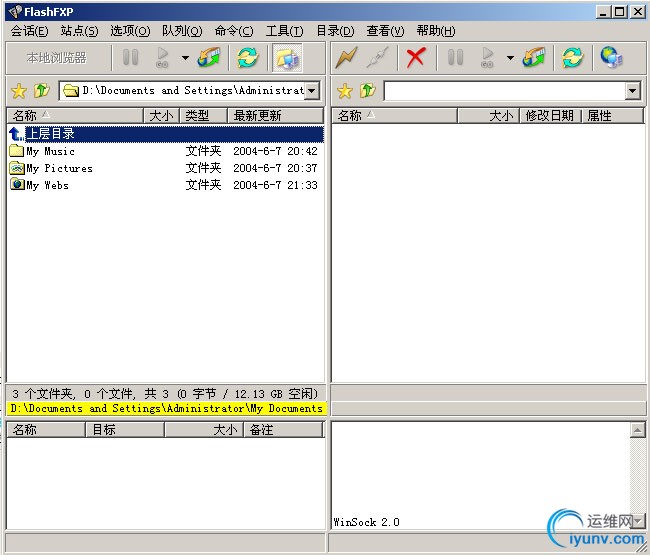Sort local list by 类型 column
Image resolution: width=650 pixels, height=555 pixels.
pyautogui.click(x=204, y=115)
